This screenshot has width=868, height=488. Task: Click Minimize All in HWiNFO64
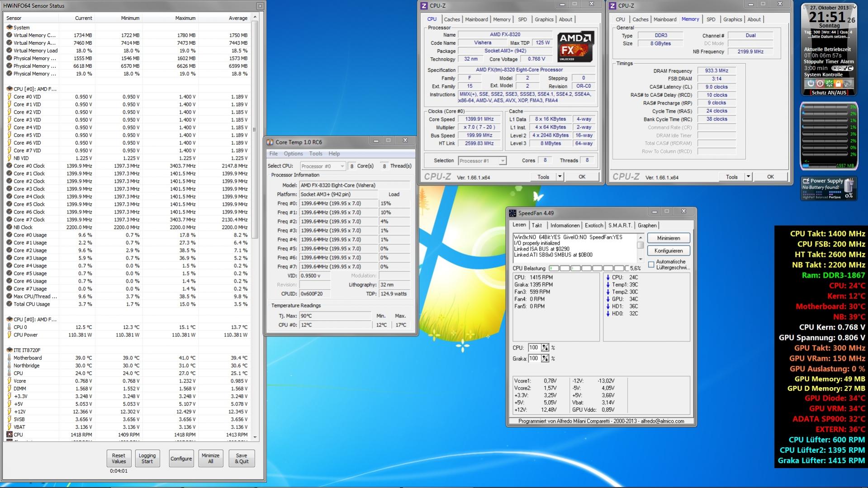211,459
